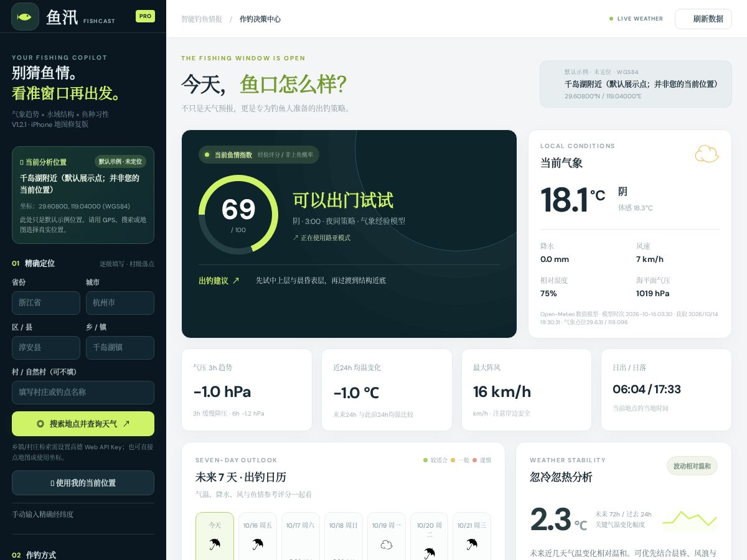This screenshot has height=560, width=747.
Task: Click the 谨慎 legend item
Action: (482, 460)
